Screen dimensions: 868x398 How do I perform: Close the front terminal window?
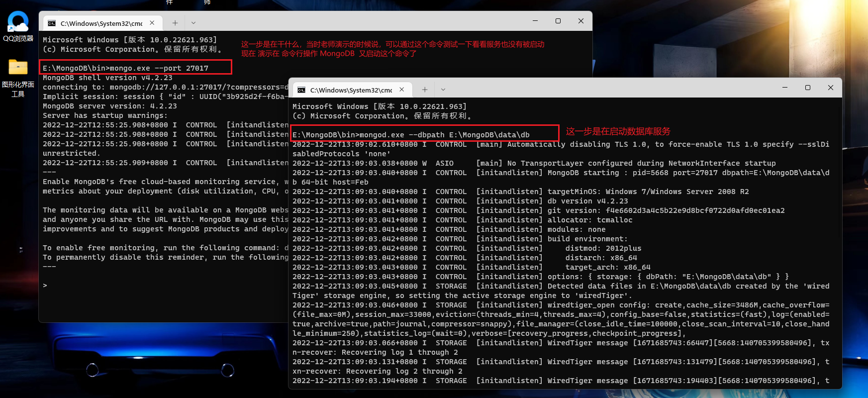831,88
